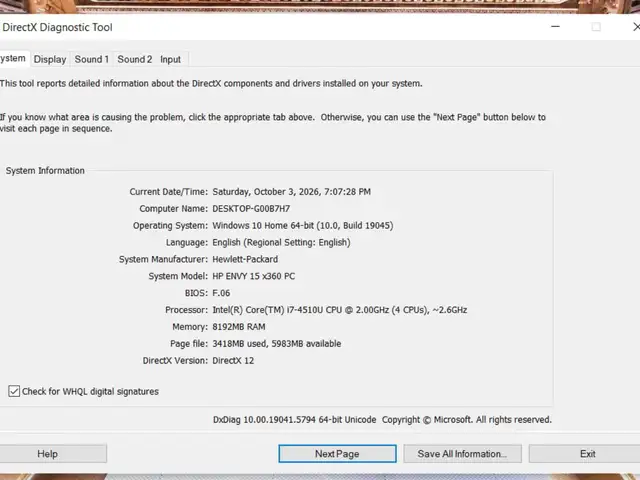Click DirectX Version value DirectX 12
The width and height of the screenshot is (640, 480).
click(x=233, y=361)
